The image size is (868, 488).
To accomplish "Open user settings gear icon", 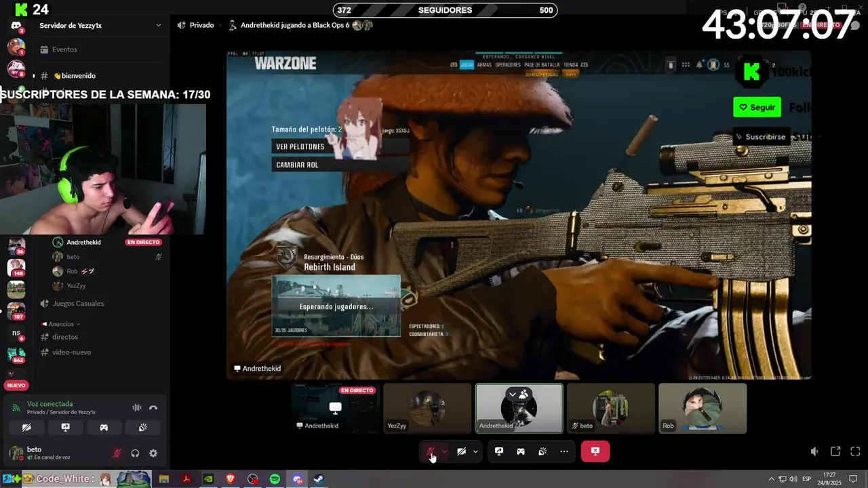I will click(x=153, y=453).
